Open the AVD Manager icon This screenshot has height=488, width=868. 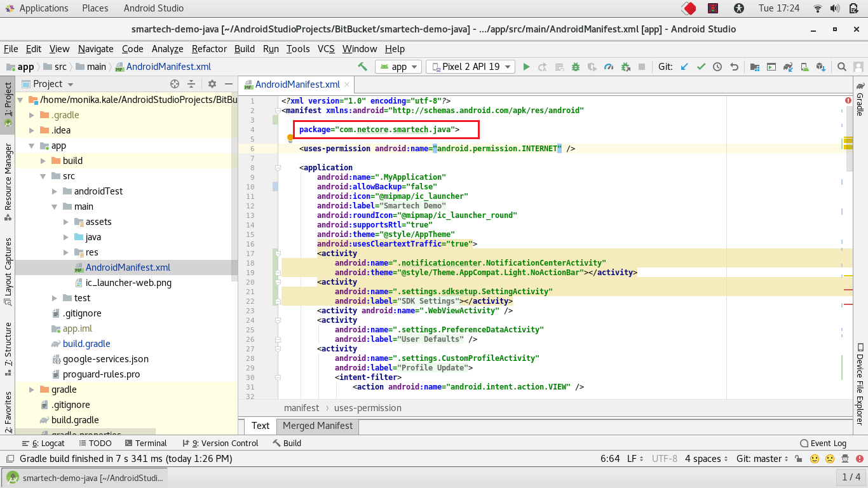pyautogui.click(x=804, y=67)
